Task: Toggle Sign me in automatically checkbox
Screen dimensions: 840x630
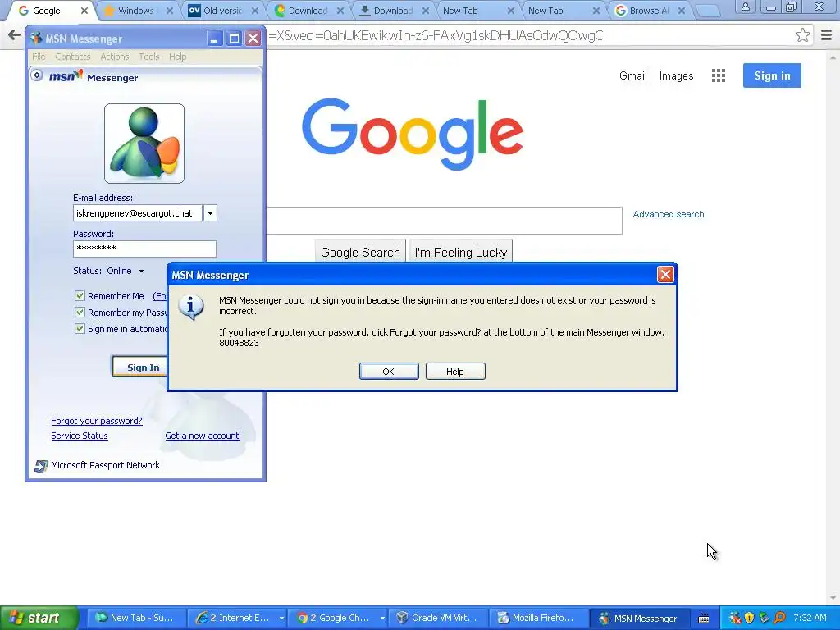Action: point(80,328)
